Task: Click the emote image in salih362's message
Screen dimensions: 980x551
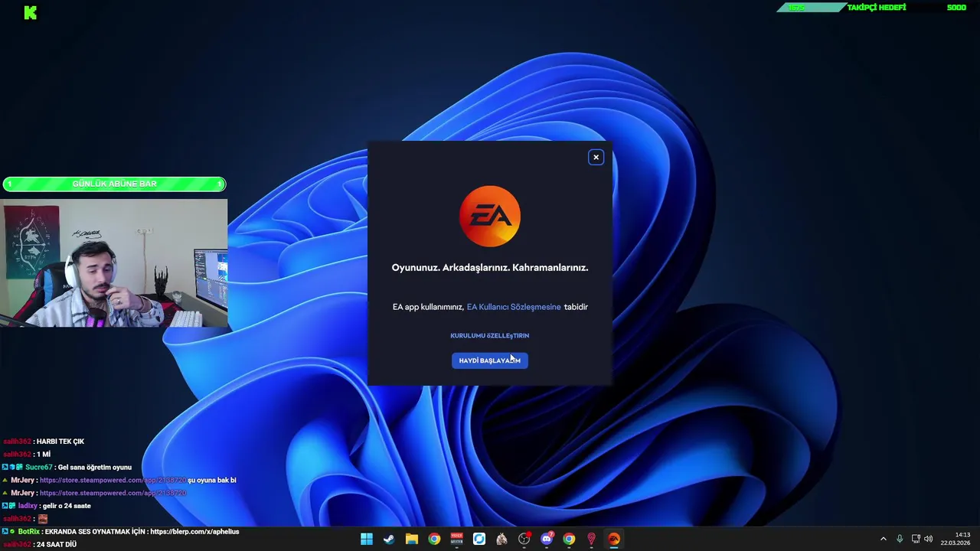Action: coord(43,519)
